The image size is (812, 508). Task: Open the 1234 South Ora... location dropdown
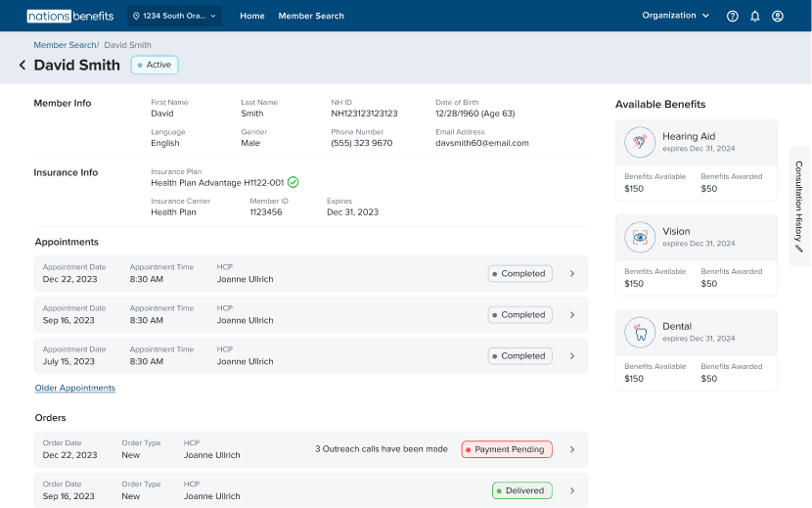tap(174, 16)
